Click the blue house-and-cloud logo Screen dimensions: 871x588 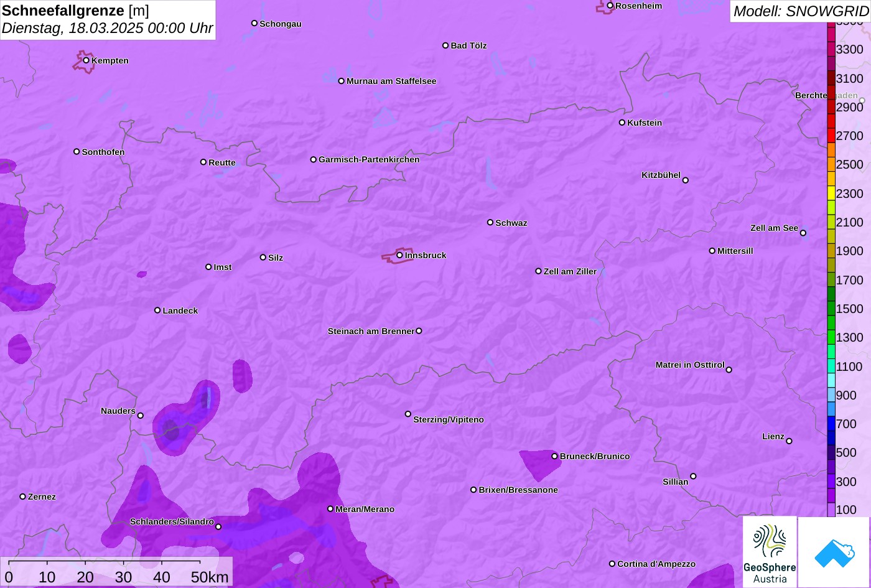[834, 552]
